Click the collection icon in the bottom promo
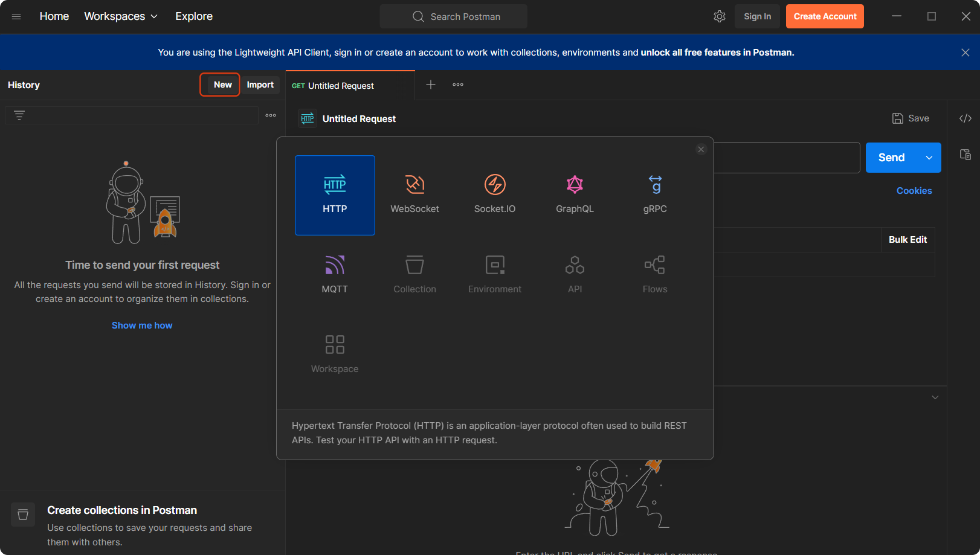 point(23,515)
